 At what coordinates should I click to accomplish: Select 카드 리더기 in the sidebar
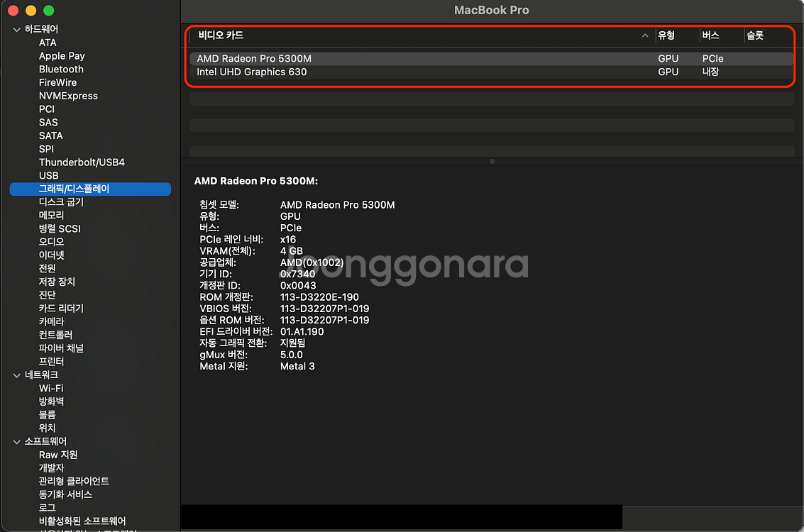[x=61, y=309]
